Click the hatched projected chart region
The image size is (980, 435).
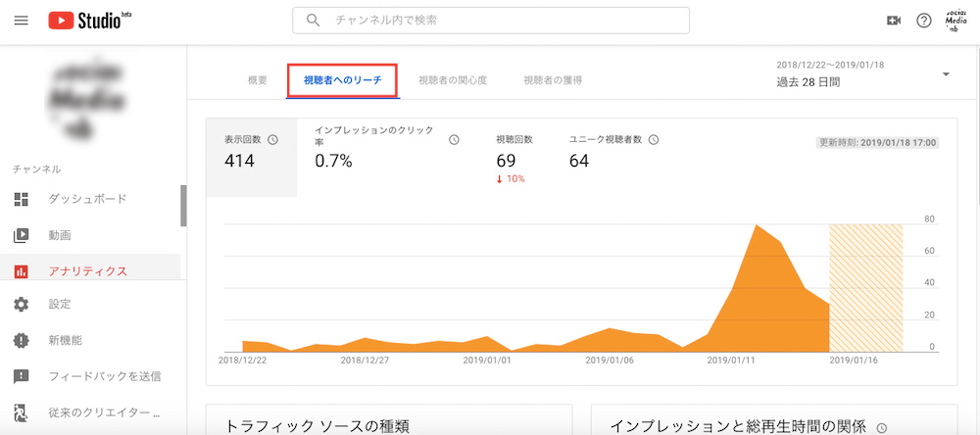pos(866,288)
